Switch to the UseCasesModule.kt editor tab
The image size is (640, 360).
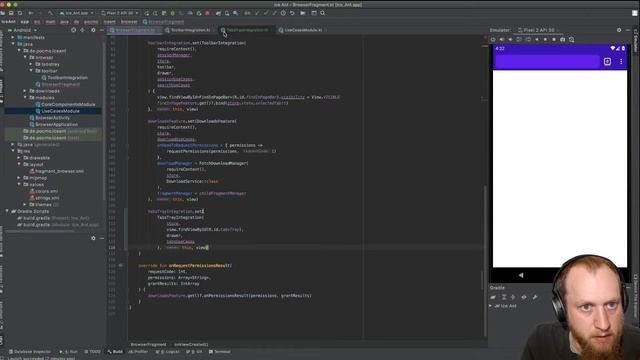pos(303,30)
